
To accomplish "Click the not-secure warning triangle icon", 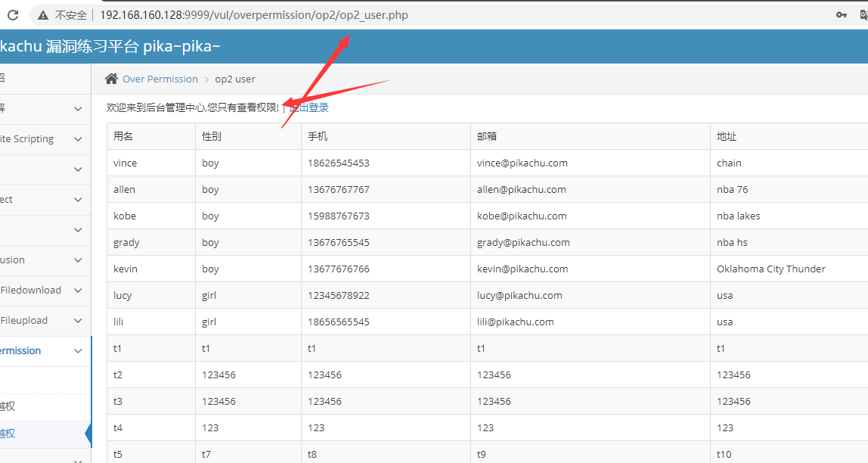I will (42, 15).
